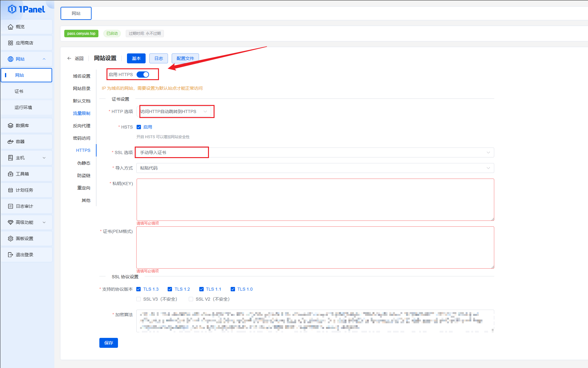The width and height of the screenshot is (588, 368).
Task: Expand the 导入方式 dropdown
Action: (315, 168)
